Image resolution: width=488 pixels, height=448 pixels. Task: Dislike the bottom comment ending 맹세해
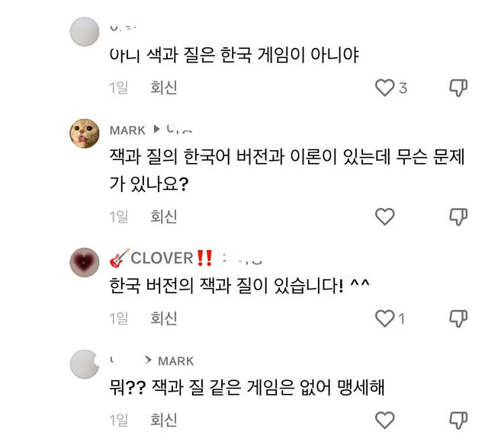point(457,419)
